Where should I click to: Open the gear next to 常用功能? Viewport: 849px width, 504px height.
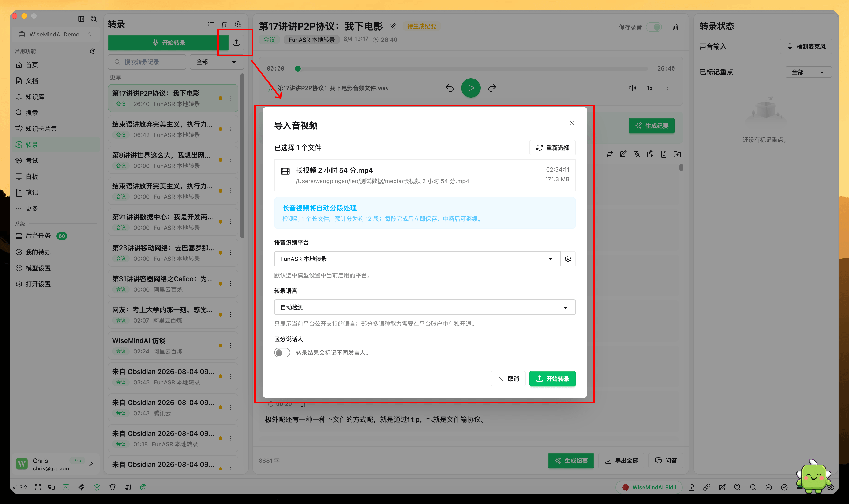(93, 51)
